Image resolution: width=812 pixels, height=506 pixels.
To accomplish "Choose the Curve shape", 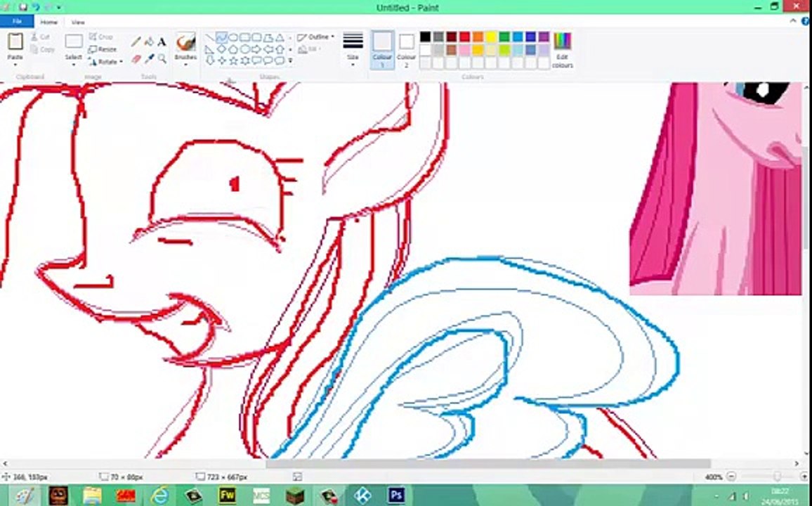I will coord(222,38).
